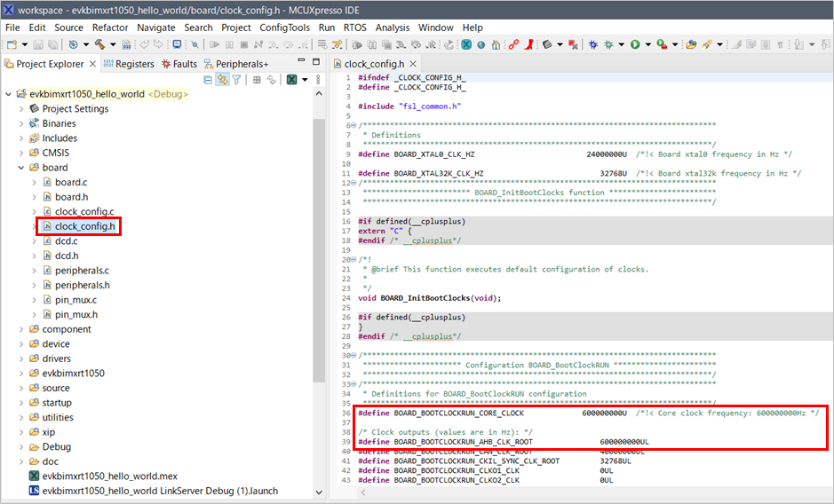Click the red boot icon in toolbar
This screenshot has width=834, height=504.
528,44
